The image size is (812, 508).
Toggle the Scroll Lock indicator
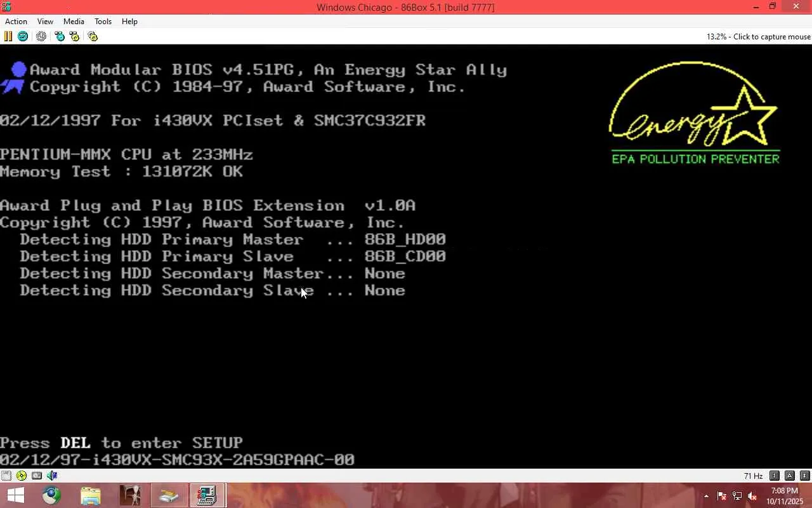point(805,476)
